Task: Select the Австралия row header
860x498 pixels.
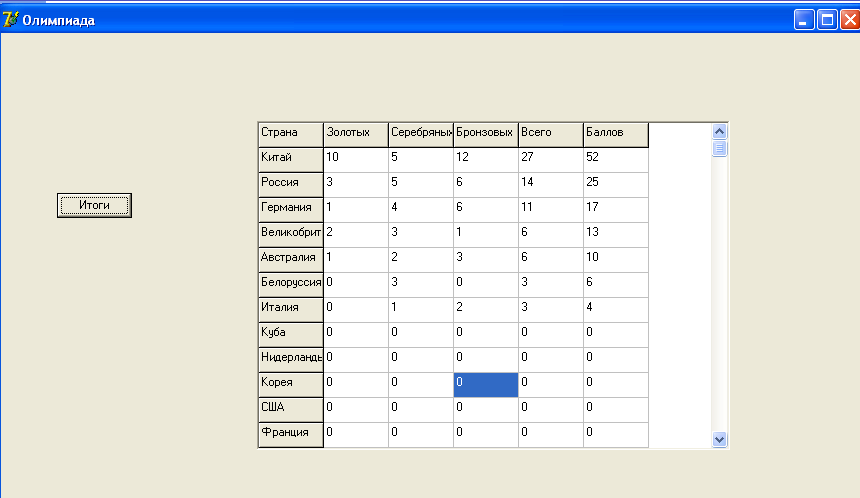Action: click(291, 260)
